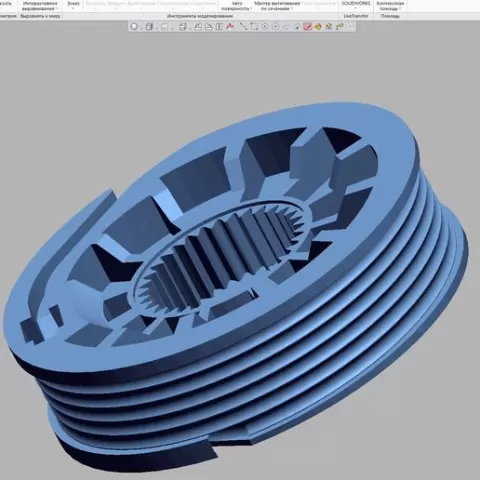Click the yellow arrow icon in viewport toolbar
480x480 pixels.
[x=318, y=27]
